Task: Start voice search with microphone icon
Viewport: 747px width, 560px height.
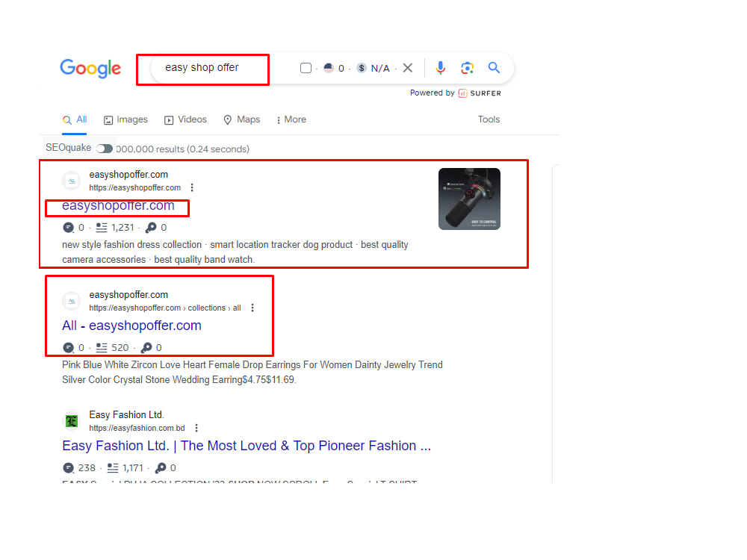Action: point(441,68)
